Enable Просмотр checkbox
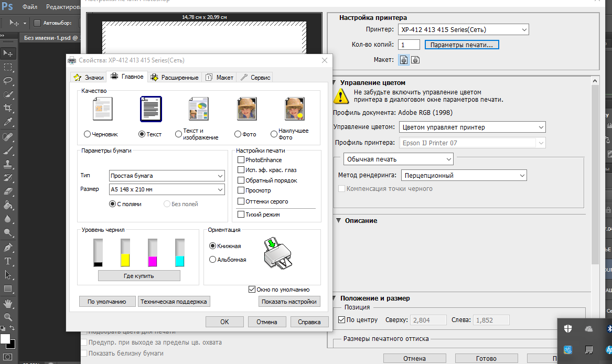612x364 pixels. click(x=241, y=190)
